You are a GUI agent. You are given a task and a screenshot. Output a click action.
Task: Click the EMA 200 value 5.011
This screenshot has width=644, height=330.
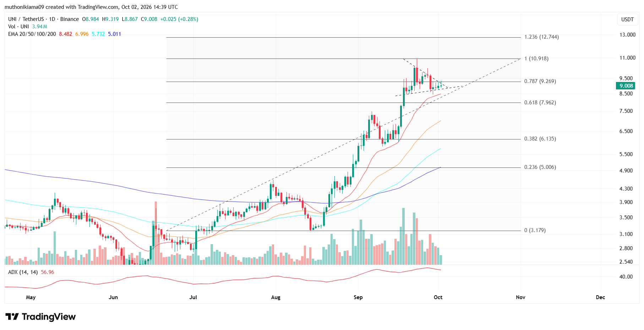pos(114,34)
